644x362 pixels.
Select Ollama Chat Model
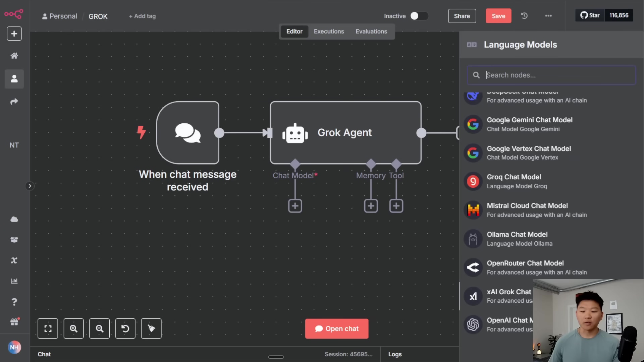pos(551,239)
